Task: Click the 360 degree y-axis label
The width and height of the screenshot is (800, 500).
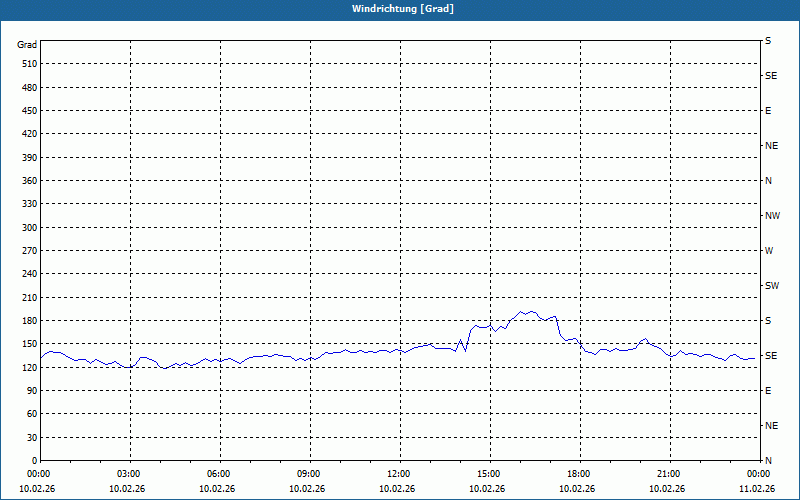Action: tap(30, 181)
